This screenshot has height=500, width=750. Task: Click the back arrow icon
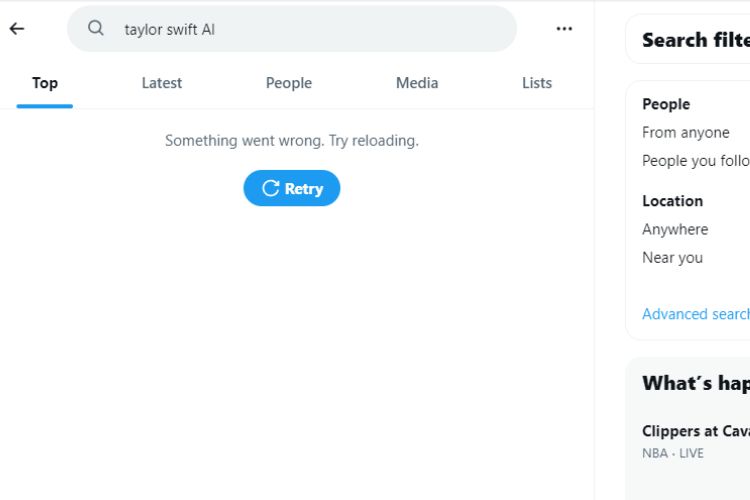pos(17,29)
